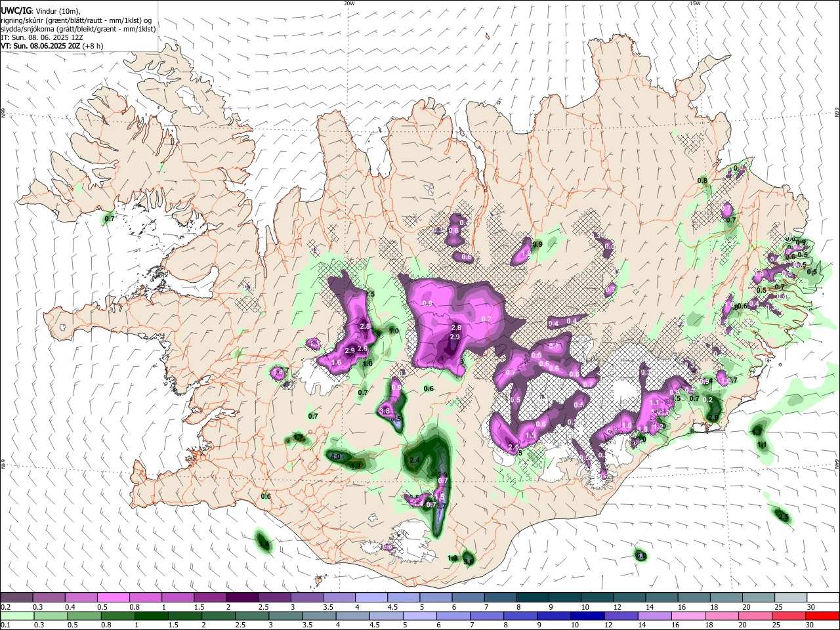Click the '2.4' rain value on the map
The image size is (840, 630).
(415, 461)
